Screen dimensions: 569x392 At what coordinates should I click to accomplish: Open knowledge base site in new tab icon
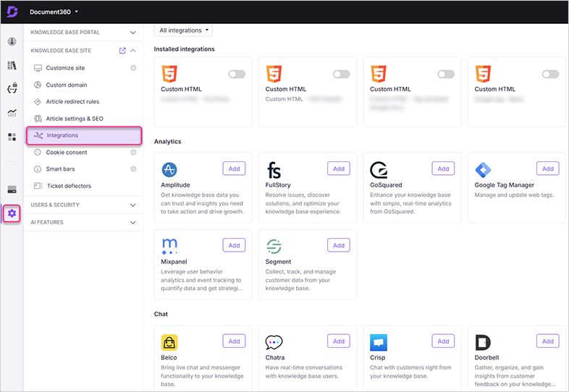pos(122,51)
